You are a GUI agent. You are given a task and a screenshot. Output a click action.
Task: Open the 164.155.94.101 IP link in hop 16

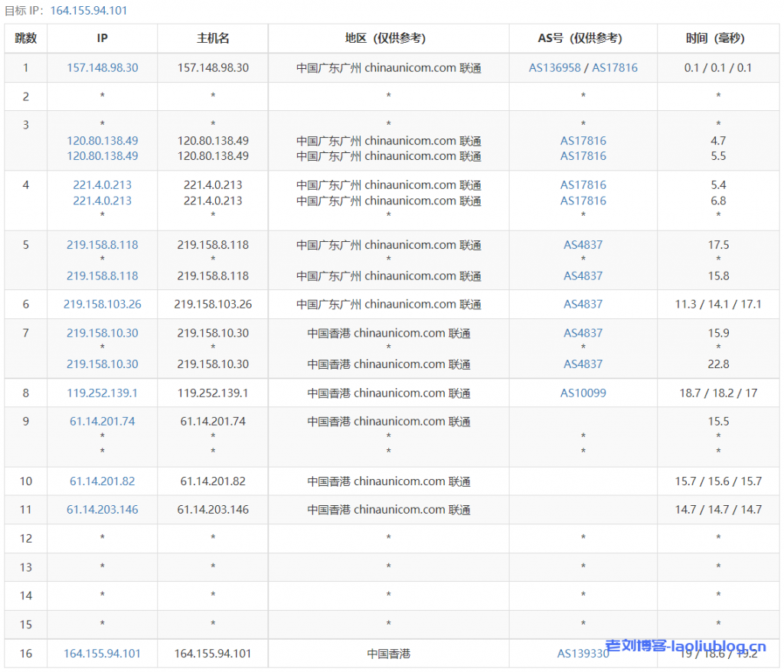pyautogui.click(x=103, y=654)
